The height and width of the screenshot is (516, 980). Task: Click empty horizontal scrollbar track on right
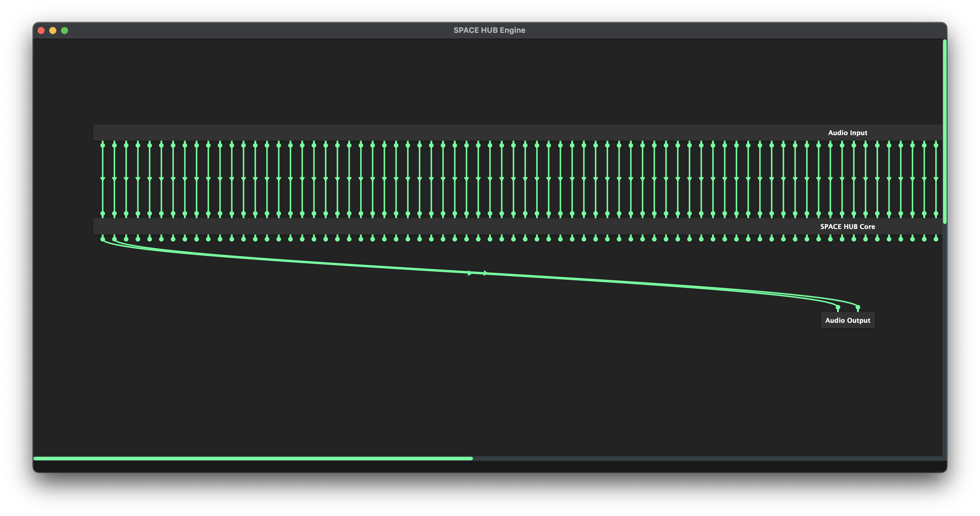tap(708, 459)
